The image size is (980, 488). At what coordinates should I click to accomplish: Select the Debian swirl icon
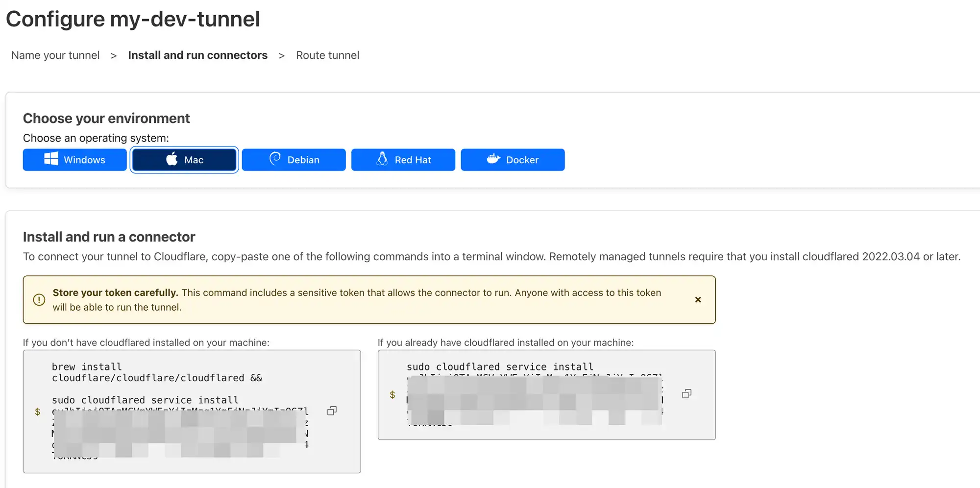(275, 159)
